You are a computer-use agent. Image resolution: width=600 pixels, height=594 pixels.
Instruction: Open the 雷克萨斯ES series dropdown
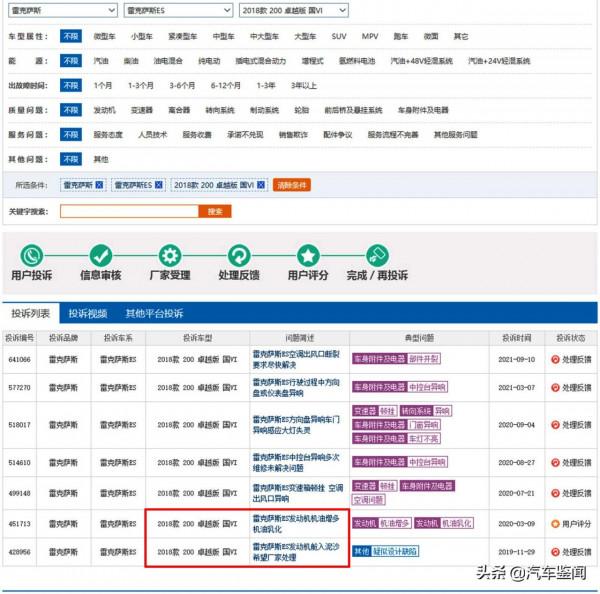[178, 10]
